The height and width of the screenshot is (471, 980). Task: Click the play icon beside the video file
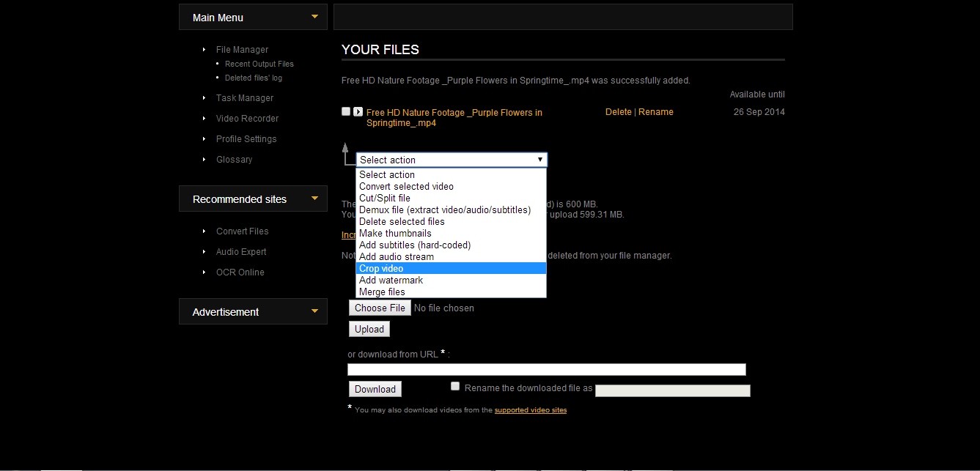pos(358,112)
